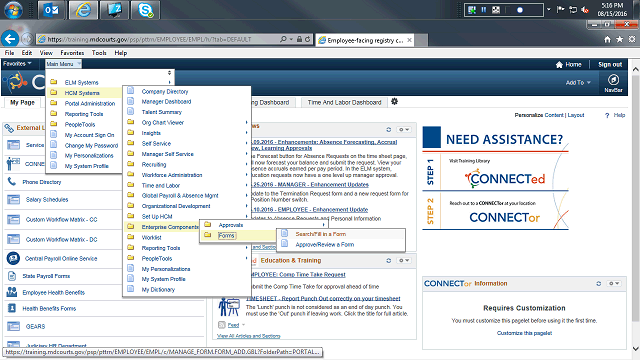Click the Layout link
The width and height of the screenshot is (640, 360).
tap(576, 115)
